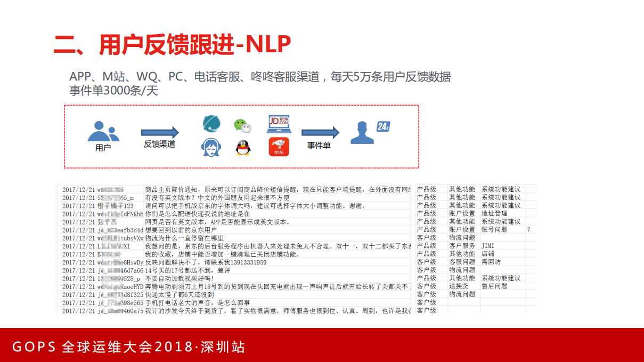Screen dimensions: 644x362
Task: Click the teal globe channel icon
Action: (212, 123)
